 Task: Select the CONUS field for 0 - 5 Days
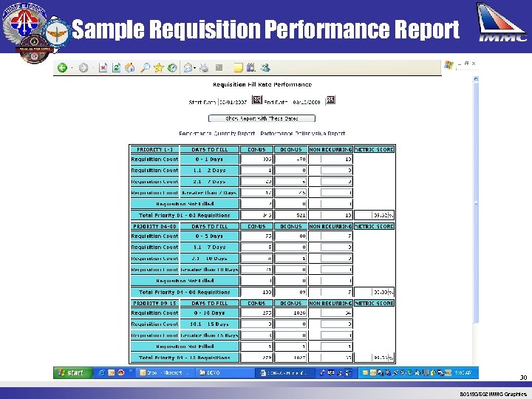point(256,236)
